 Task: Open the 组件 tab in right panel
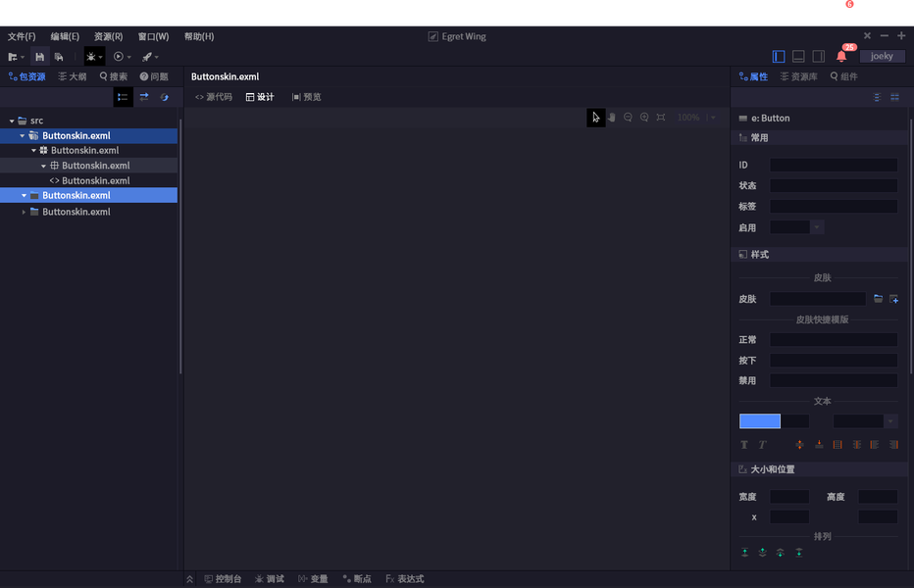click(843, 76)
